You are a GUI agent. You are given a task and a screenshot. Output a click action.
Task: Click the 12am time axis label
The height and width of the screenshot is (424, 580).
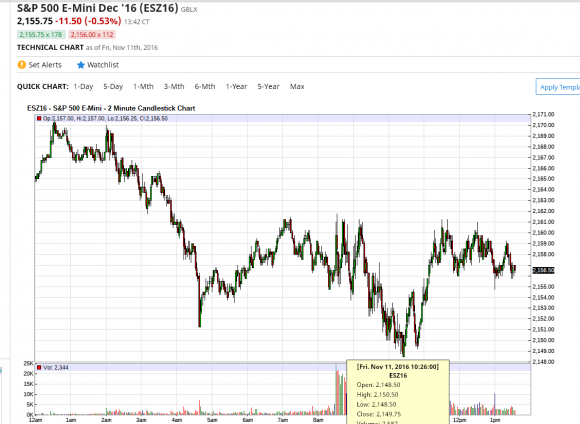tap(35, 420)
